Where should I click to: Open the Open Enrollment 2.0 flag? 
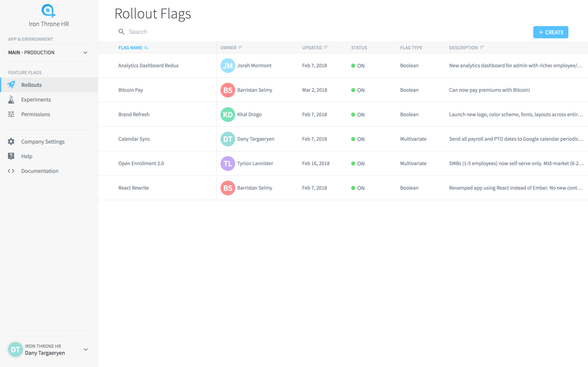pyautogui.click(x=141, y=163)
